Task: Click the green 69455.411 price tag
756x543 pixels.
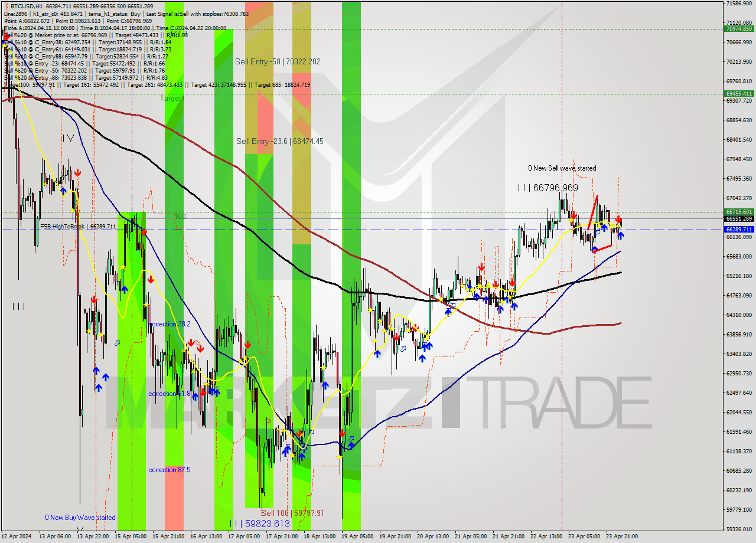Action: (x=738, y=93)
